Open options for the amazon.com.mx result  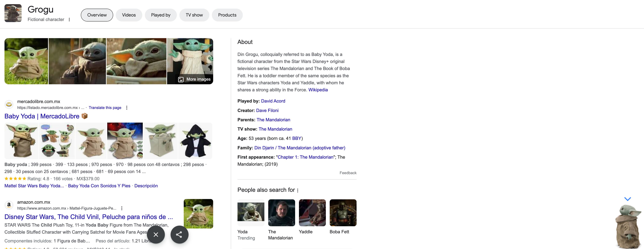pyautogui.click(x=122, y=208)
